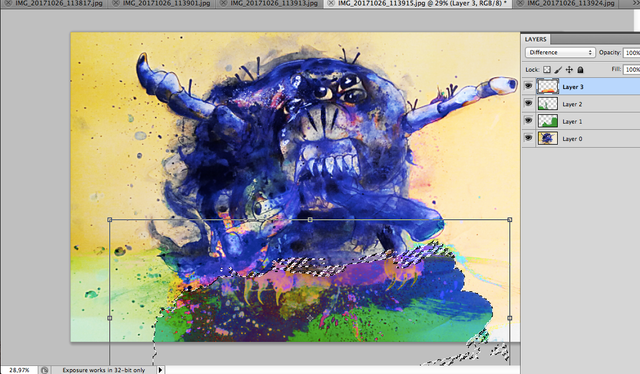Click the top-left transform handle
The height and width of the screenshot is (374, 640).
click(x=109, y=220)
